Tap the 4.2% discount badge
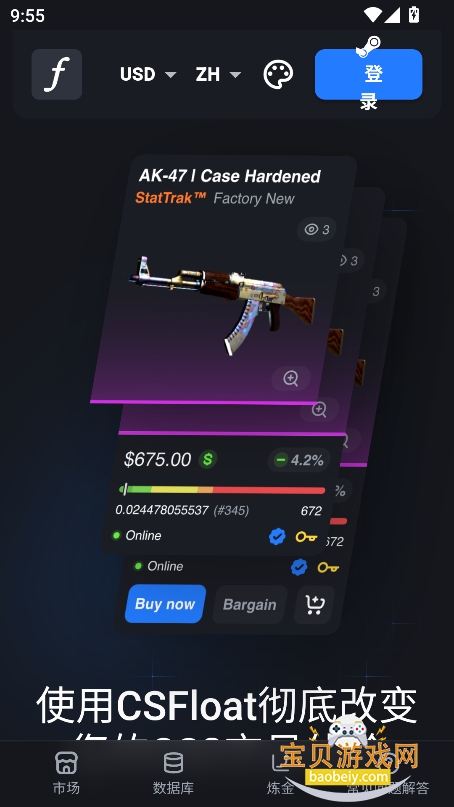The height and width of the screenshot is (807, 454). 300,460
